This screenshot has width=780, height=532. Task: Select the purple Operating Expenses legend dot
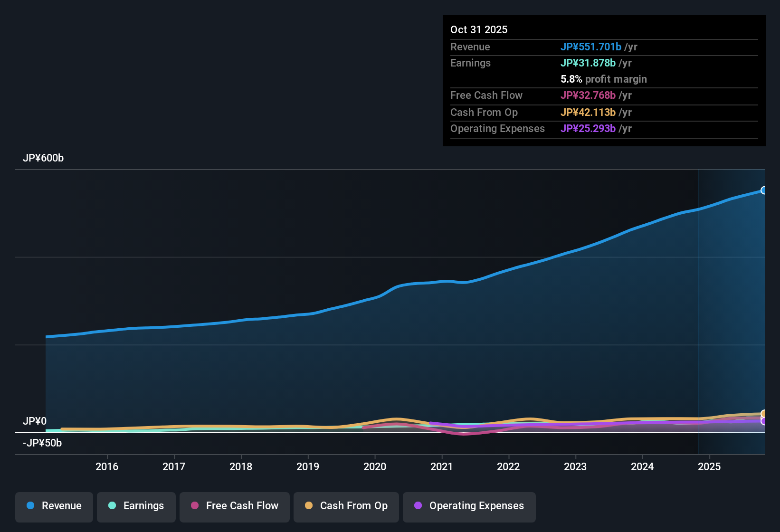[x=417, y=506]
